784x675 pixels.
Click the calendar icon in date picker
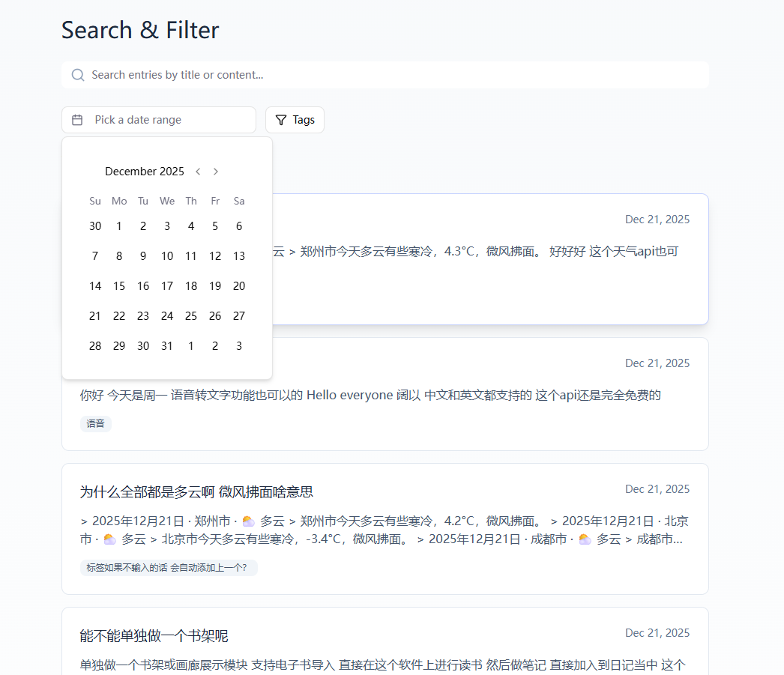77,120
